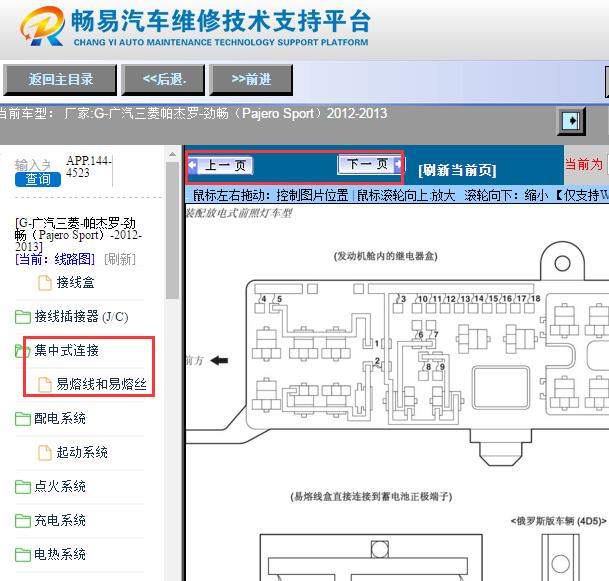The image size is (609, 581).
Task: Expand 接线插接器 (J/C) folder
Action: tap(81, 317)
